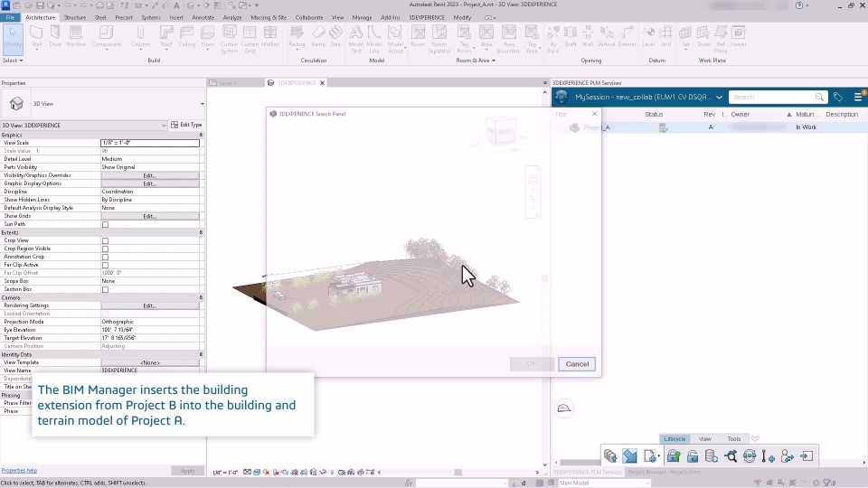Open the Annotate ribbon tab
The image size is (868, 488).
203,17
